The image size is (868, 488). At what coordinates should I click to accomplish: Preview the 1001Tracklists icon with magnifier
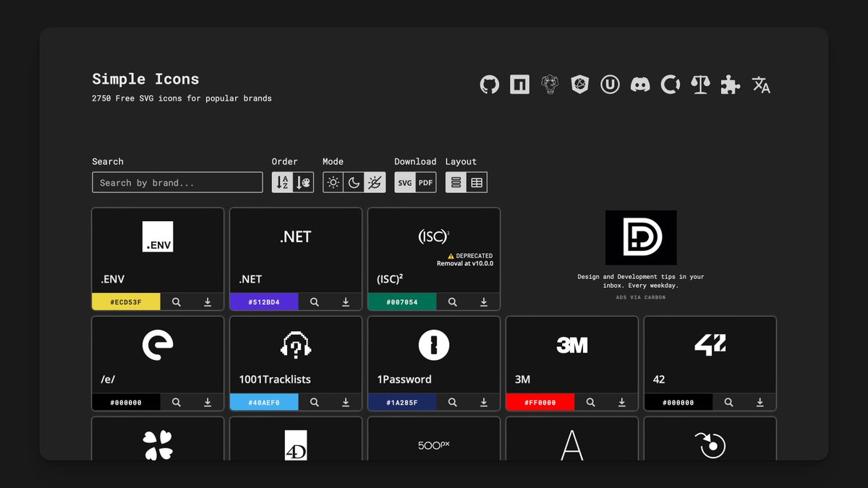(x=315, y=403)
